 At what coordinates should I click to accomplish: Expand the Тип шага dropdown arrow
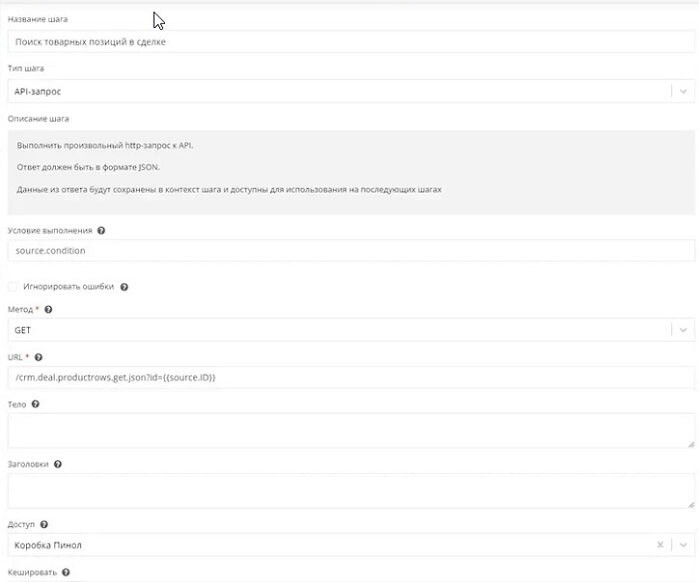tap(683, 91)
